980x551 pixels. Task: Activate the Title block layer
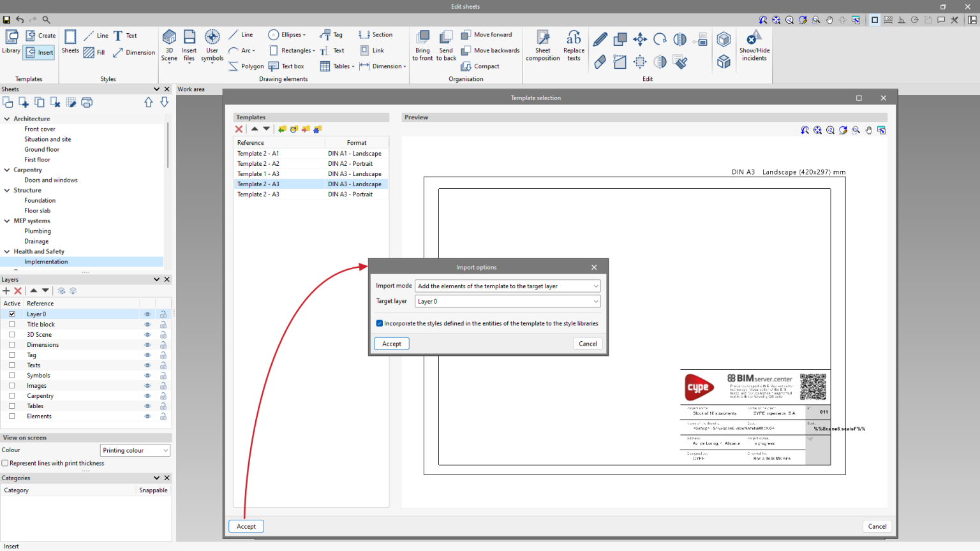(x=11, y=324)
